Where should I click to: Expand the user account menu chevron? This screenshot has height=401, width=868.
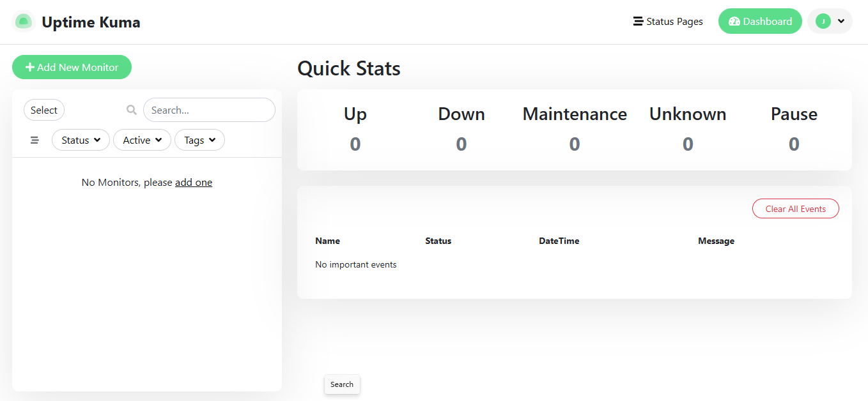pos(841,21)
